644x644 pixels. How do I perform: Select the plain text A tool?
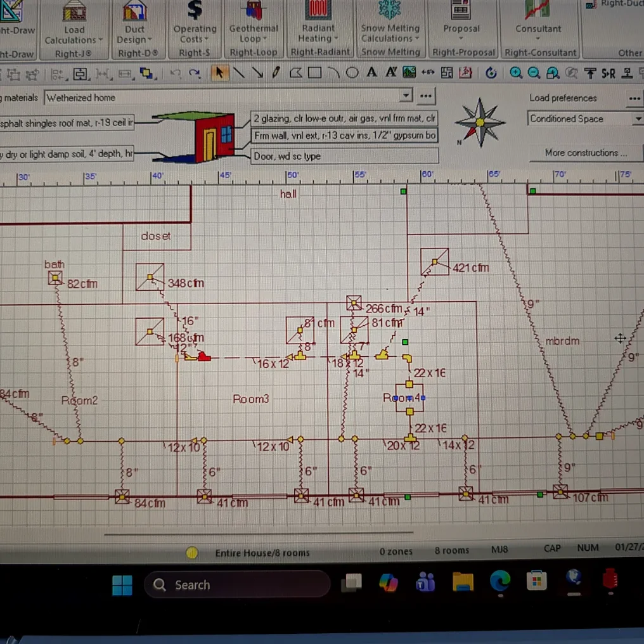click(371, 73)
